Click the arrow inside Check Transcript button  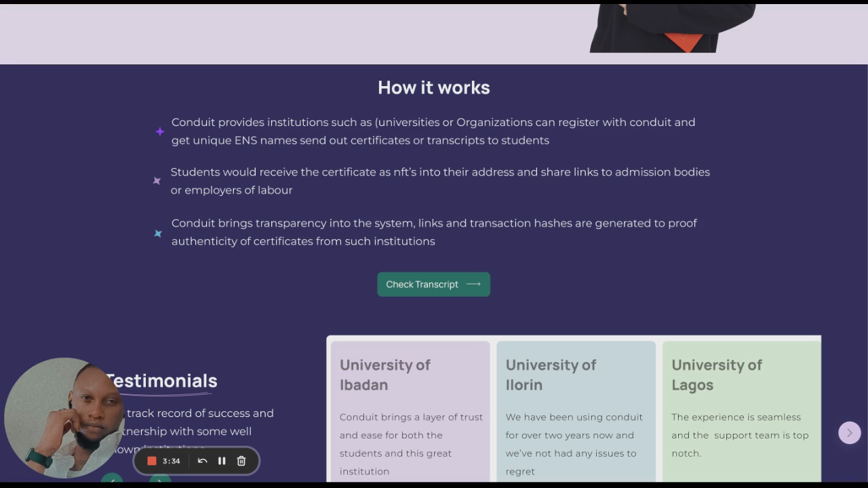[x=473, y=284]
